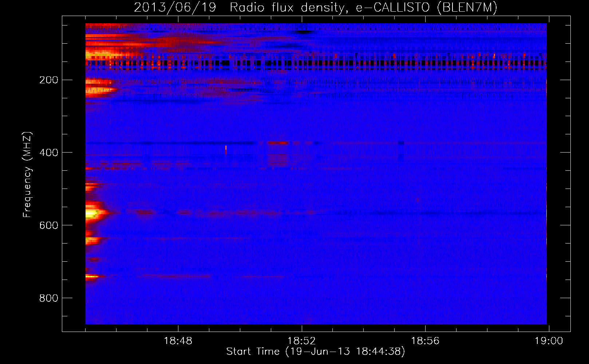Screen dimensions: 589x364
Task: Click the "Frequency (MHZ)" axis label
Action: click(x=27, y=174)
